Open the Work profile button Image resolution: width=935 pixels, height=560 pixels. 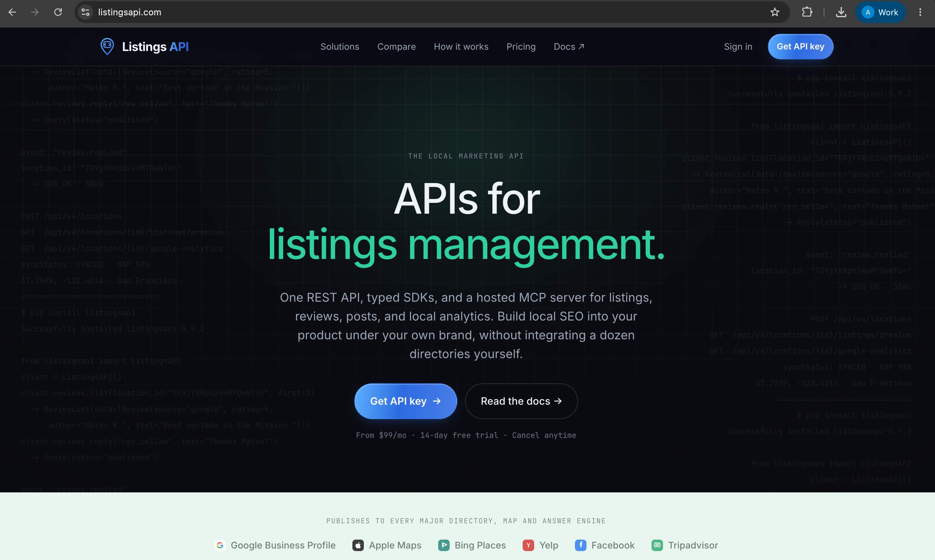[880, 12]
